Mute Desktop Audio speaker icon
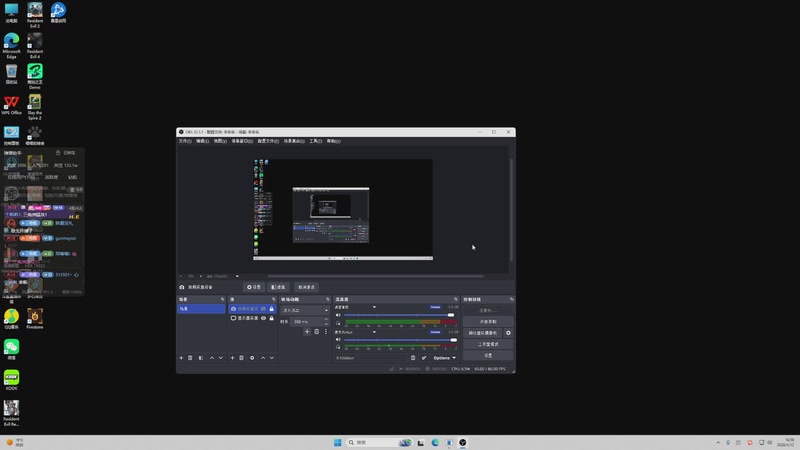This screenshot has height=450, width=800. point(338,315)
